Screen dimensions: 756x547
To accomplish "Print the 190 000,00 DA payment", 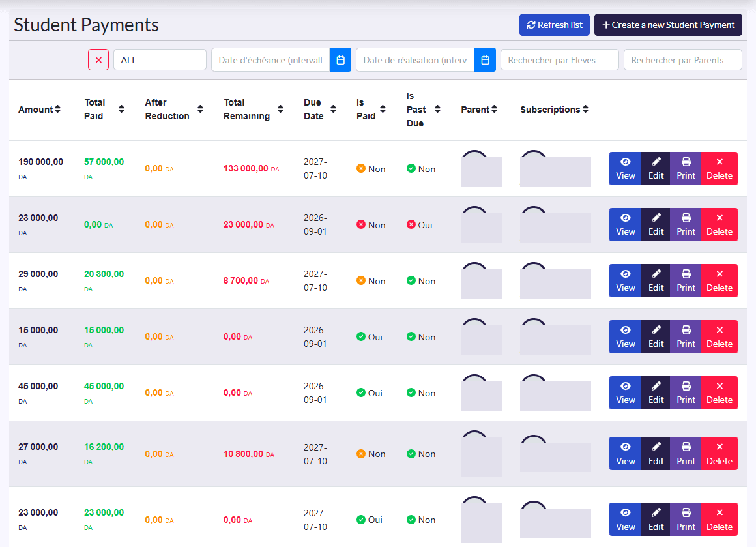I will (686, 168).
